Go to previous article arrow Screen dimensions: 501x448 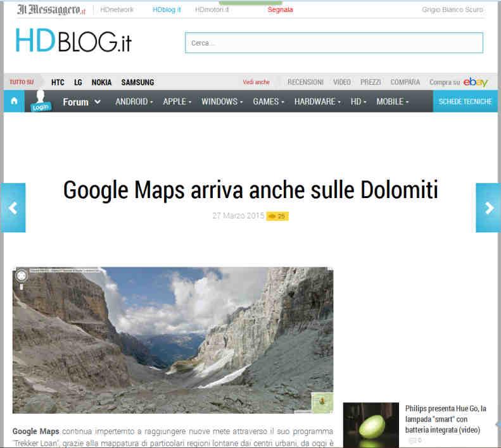(13, 208)
